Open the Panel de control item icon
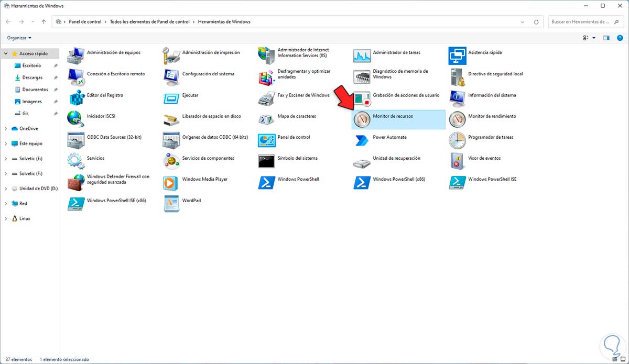This screenshot has width=629, height=364. click(267, 140)
